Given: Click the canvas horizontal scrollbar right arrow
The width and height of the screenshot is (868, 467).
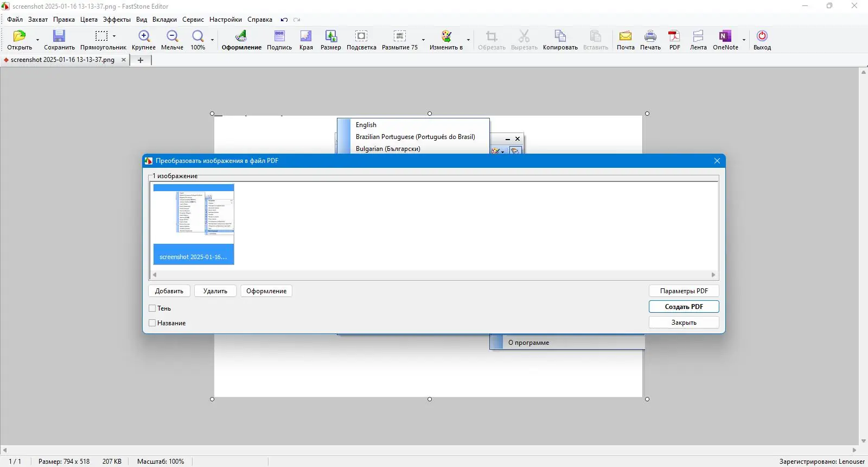Looking at the screenshot, I should 854,450.
